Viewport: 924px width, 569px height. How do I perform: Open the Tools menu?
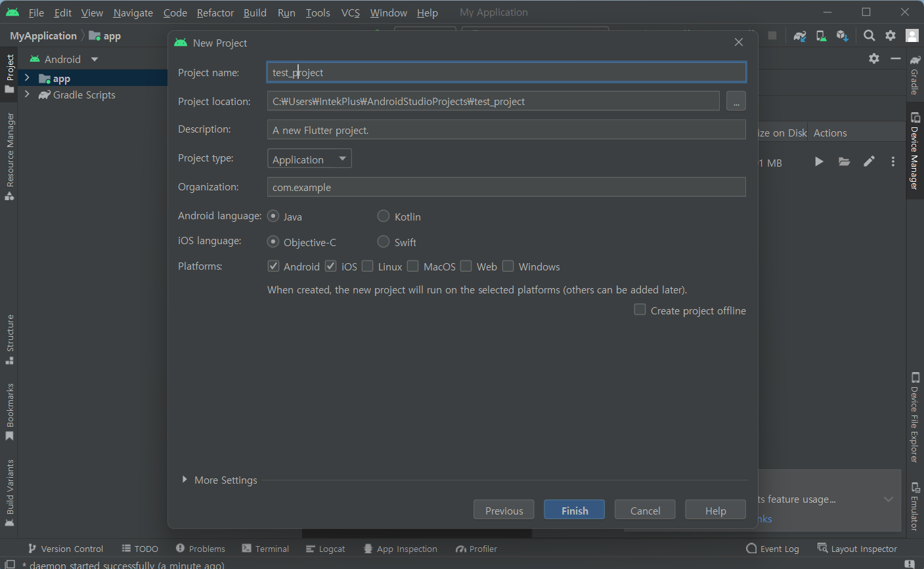(318, 12)
